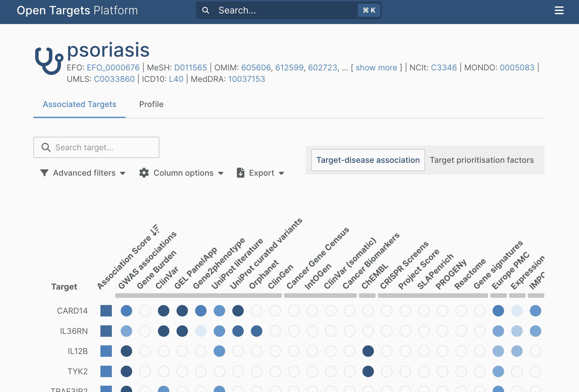
Task: Expand Advanced filters dropdown
Action: coord(84,173)
